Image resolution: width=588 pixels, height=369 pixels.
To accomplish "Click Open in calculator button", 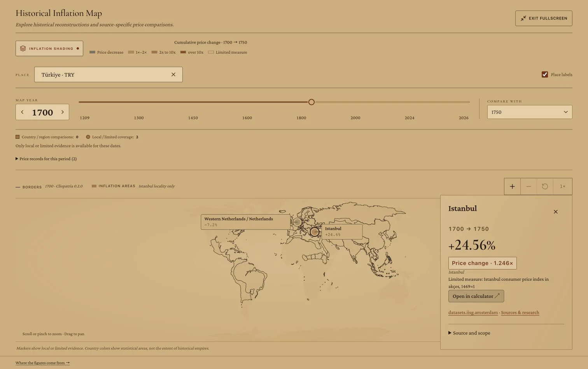I will click(476, 296).
